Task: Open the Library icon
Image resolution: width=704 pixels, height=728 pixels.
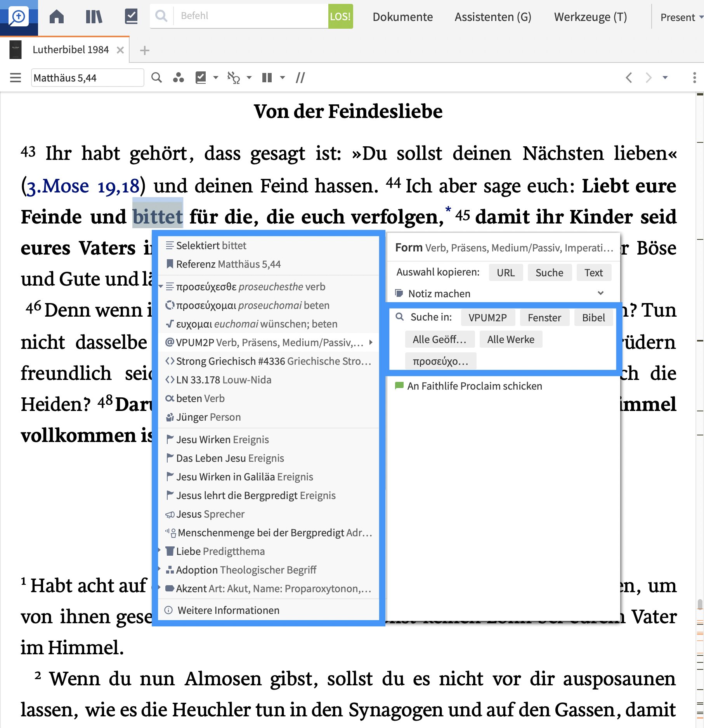Action: (94, 17)
